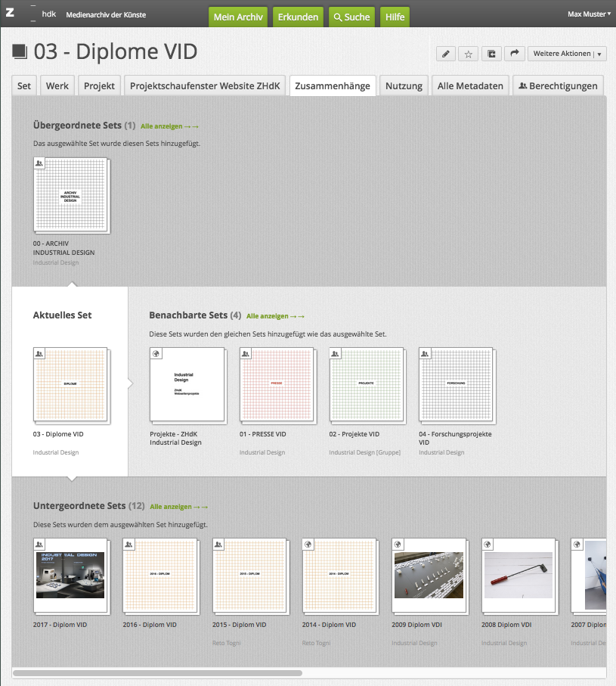
Task: Click the Erkunden button
Action: coord(299,17)
